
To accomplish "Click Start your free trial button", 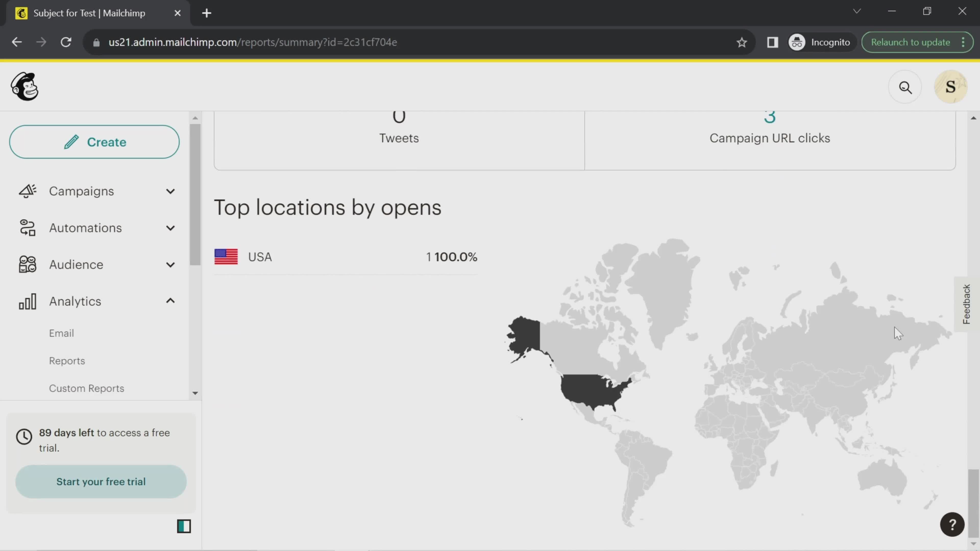I will 101,482.
